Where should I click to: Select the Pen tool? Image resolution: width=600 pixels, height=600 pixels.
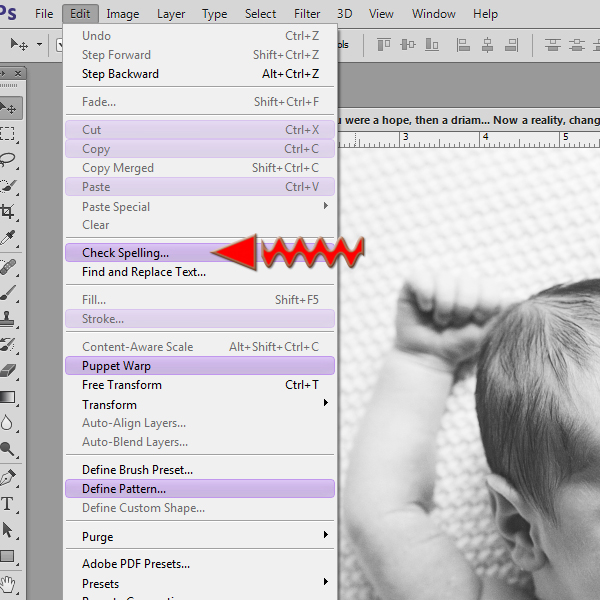click(x=8, y=478)
